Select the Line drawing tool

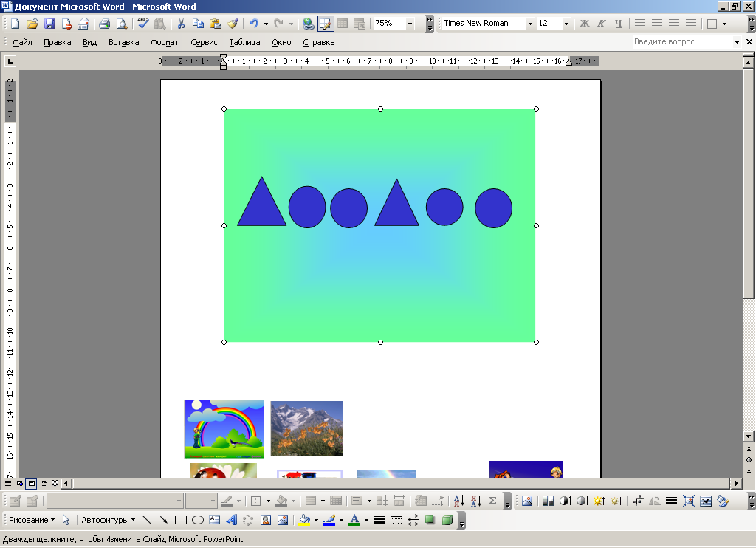146,520
